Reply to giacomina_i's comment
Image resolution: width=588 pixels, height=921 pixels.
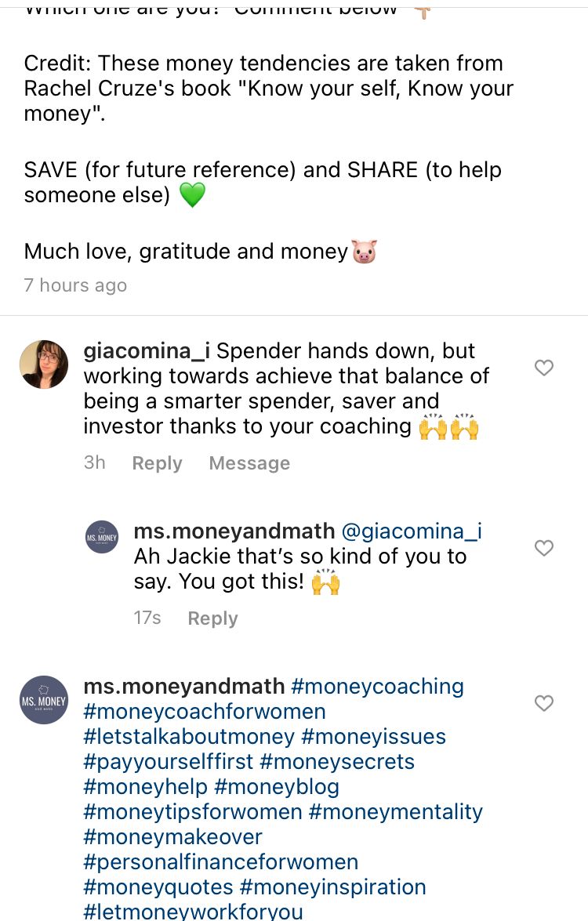[157, 463]
